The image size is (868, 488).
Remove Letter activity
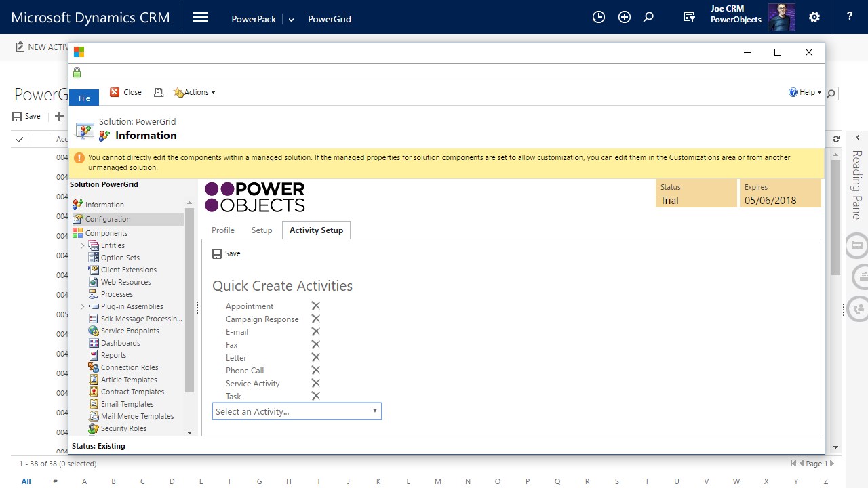click(315, 358)
